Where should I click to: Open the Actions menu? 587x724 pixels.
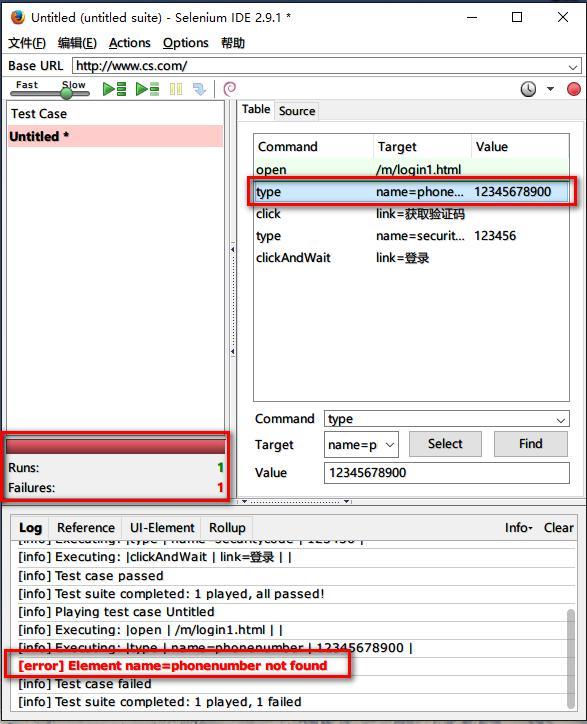coord(130,43)
